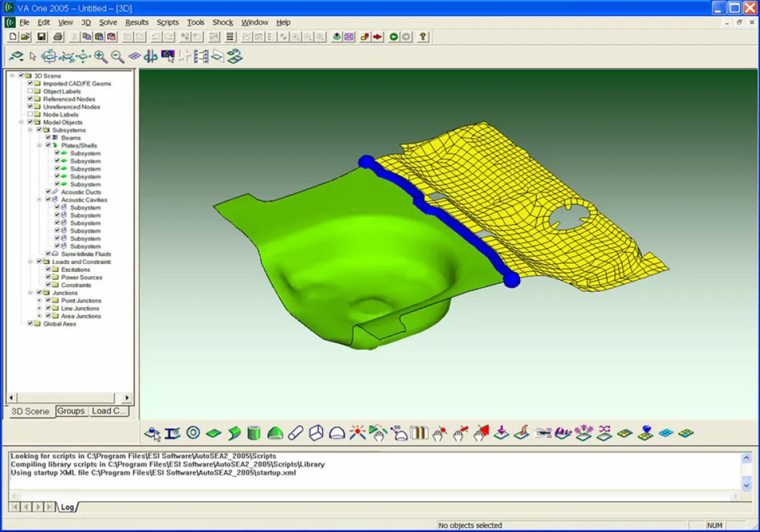Uncheck Imported CAD/FE Geometry checkbox
Image resolution: width=760 pixels, height=532 pixels.
tap(30, 83)
